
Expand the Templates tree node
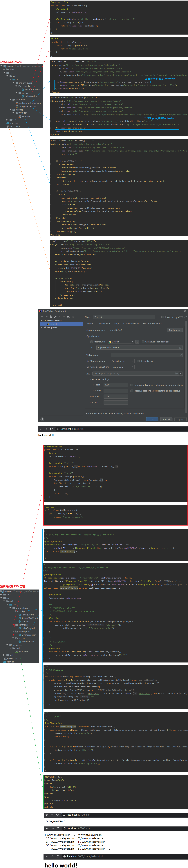pos(41,328)
